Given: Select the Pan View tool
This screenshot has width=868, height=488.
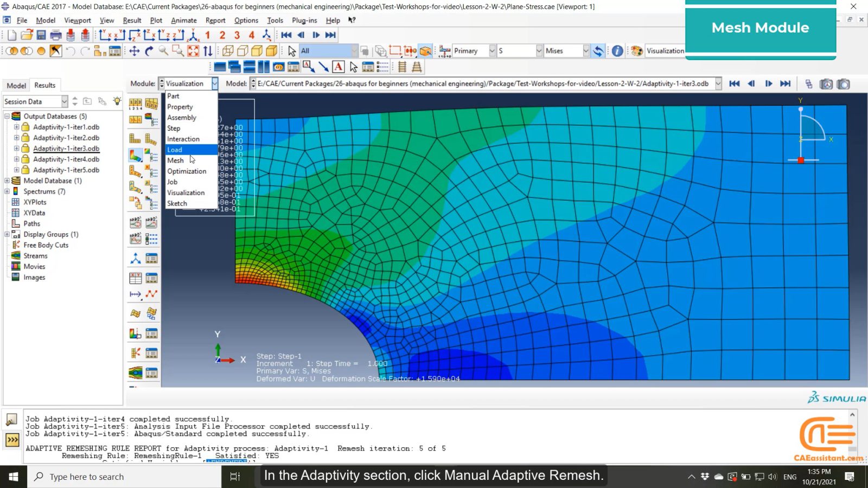Looking at the screenshot, I should (134, 51).
